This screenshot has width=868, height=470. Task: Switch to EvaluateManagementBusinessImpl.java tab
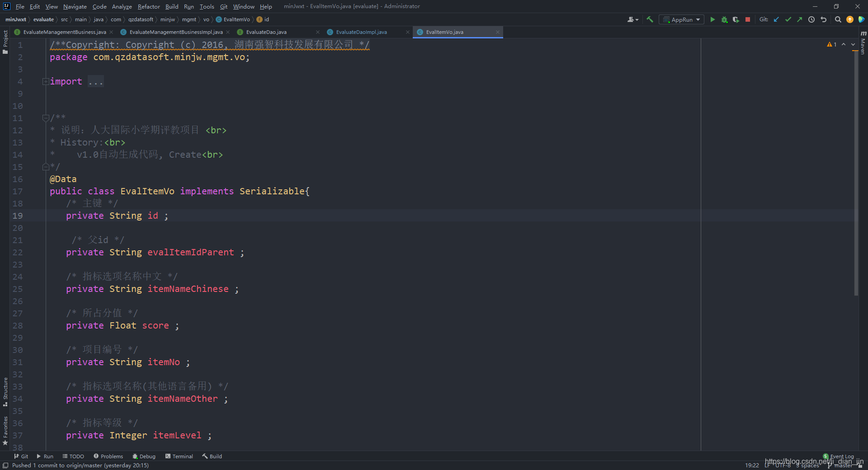coord(176,32)
